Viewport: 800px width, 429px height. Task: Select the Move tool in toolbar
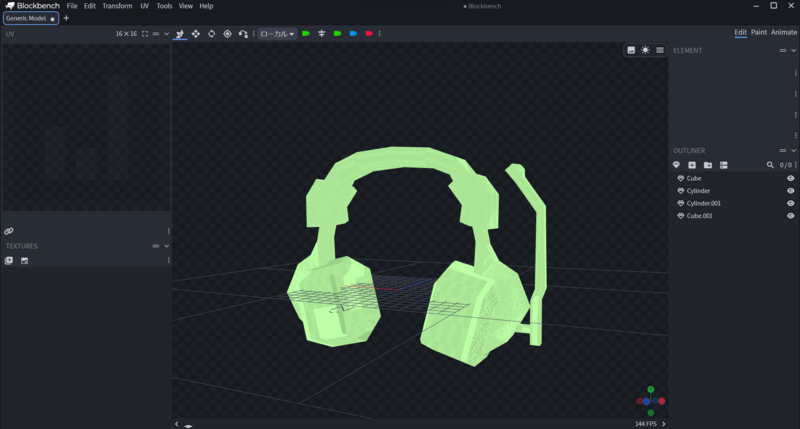pos(195,34)
